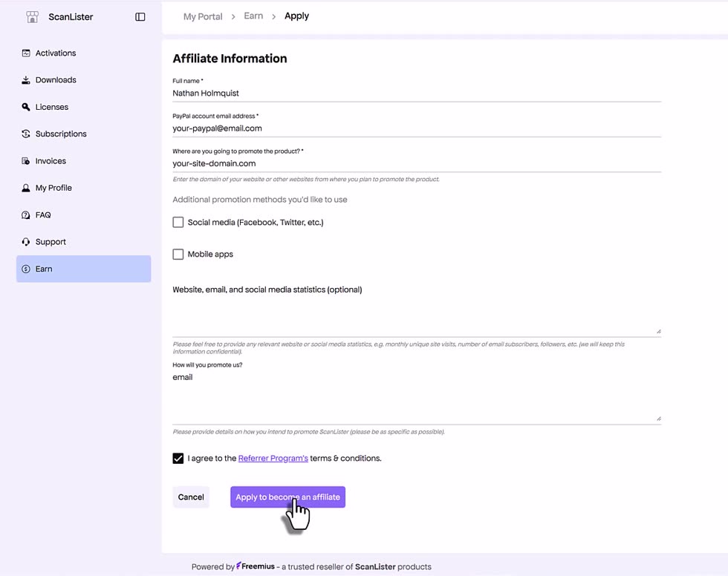Screen dimensions: 728x576
Task: Tick the Mobile apps checkbox
Action: click(x=178, y=254)
